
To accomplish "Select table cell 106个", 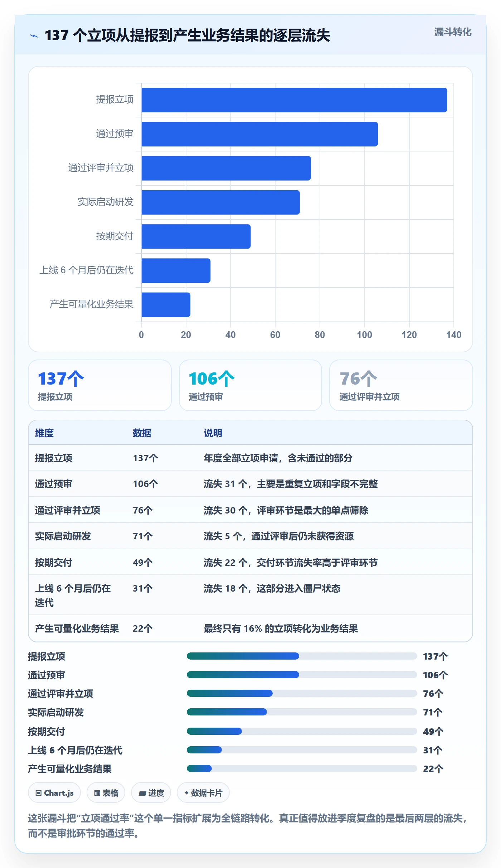I will [145, 484].
